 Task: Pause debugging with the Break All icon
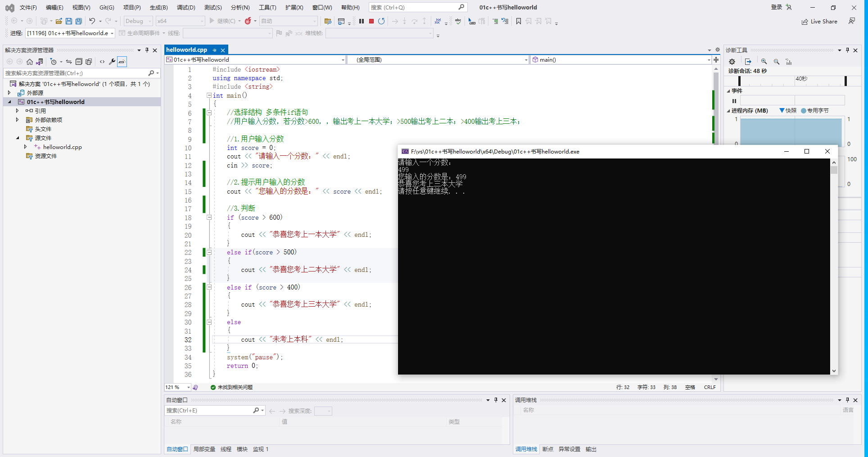[x=362, y=21]
